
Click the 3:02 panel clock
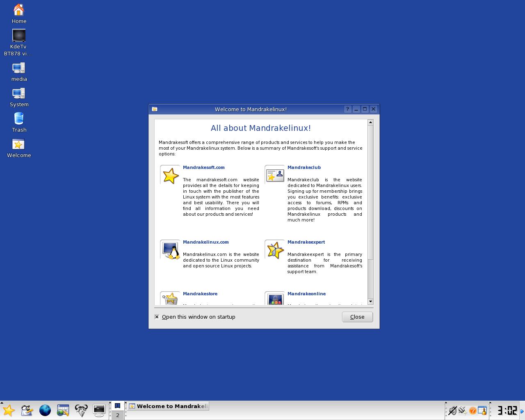pos(507,411)
